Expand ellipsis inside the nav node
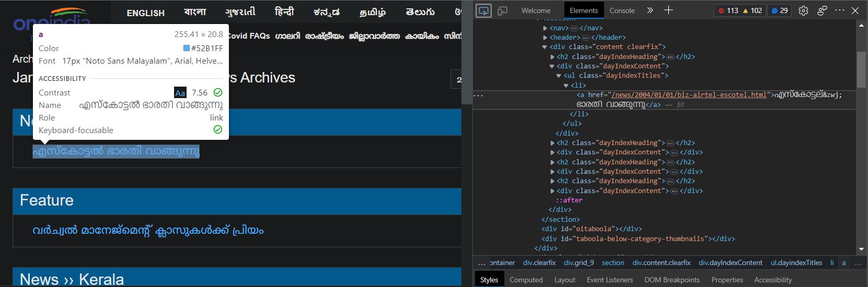 (x=574, y=28)
